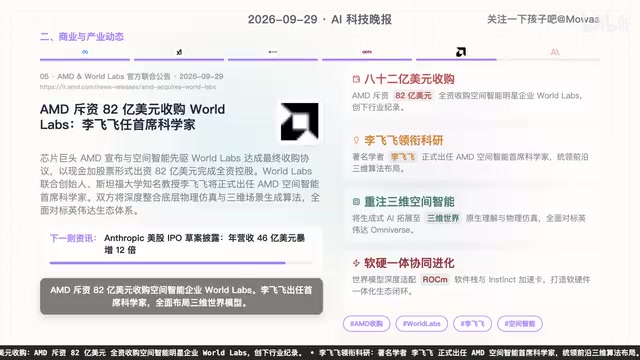Open the ir.amd.com news release URL
This screenshot has height=360, width=640.
point(128,87)
